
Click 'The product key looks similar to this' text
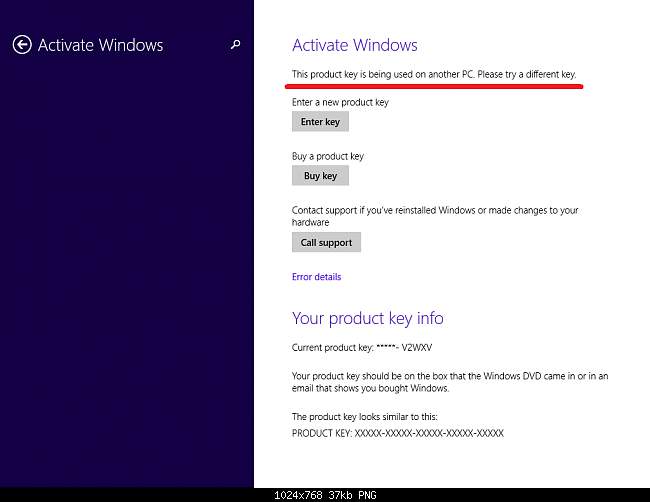coord(364,417)
